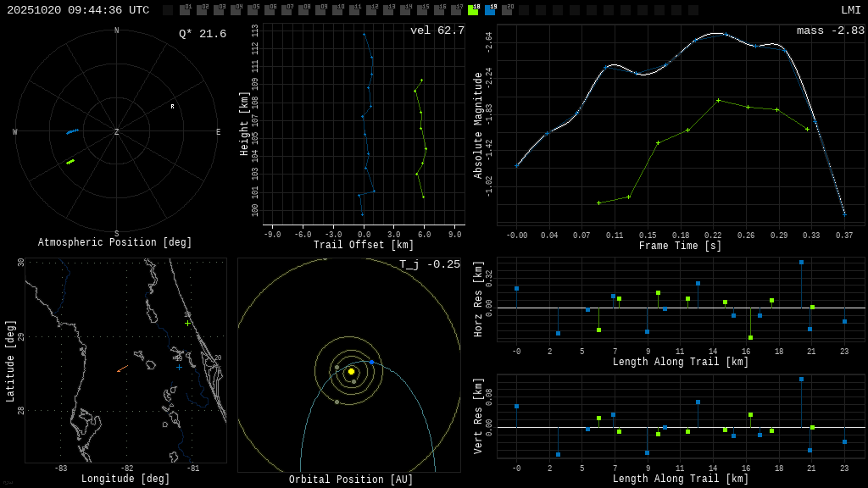Click the LMI label in top right
868x488 pixels.
[x=850, y=10]
